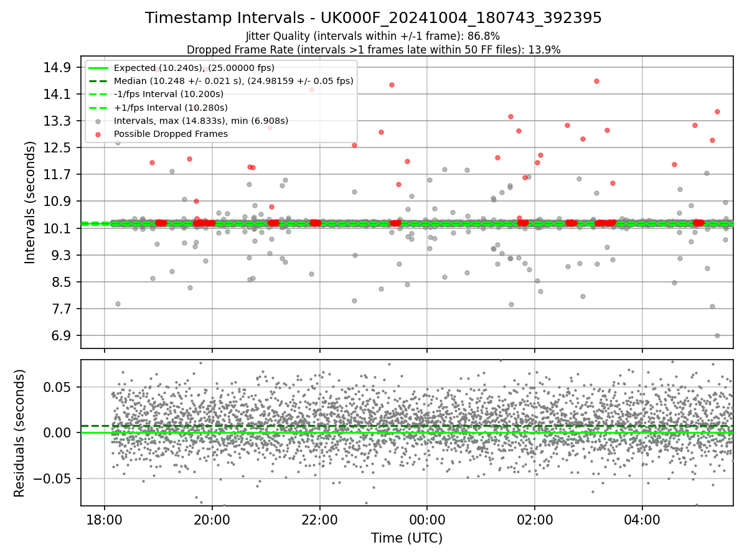
Task: Click the red dot marker beside "Possible Dropped Frames"
Action: pyautogui.click(x=98, y=134)
